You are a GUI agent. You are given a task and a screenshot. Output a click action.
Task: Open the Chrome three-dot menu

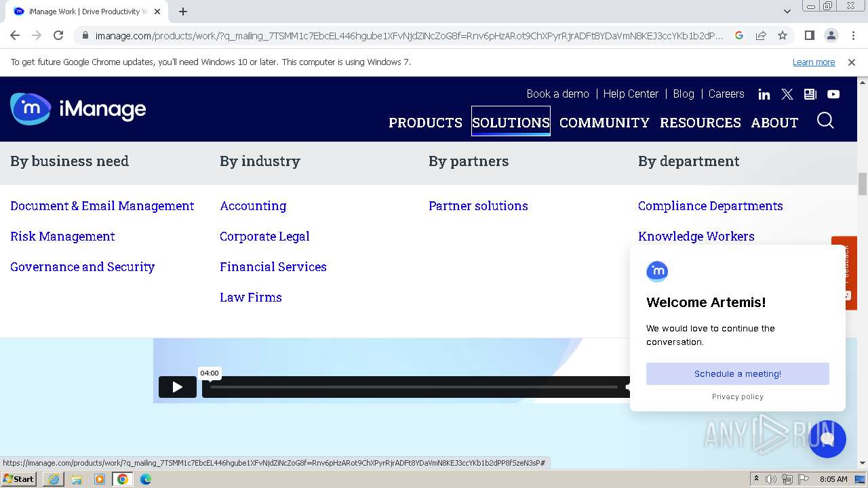(852, 35)
